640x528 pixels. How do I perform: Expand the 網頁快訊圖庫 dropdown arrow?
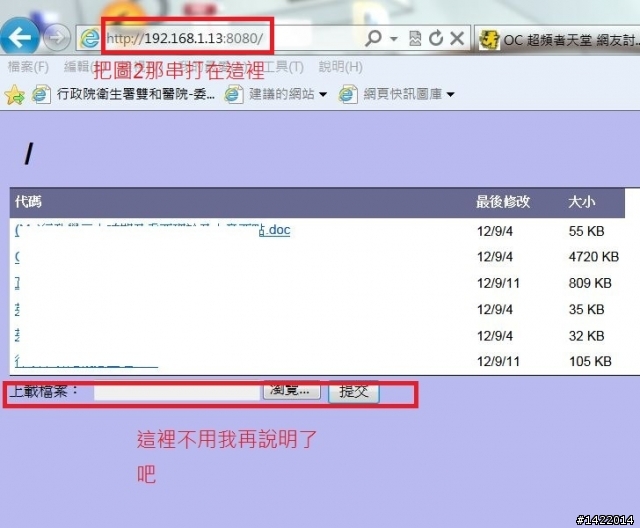[x=450, y=95]
